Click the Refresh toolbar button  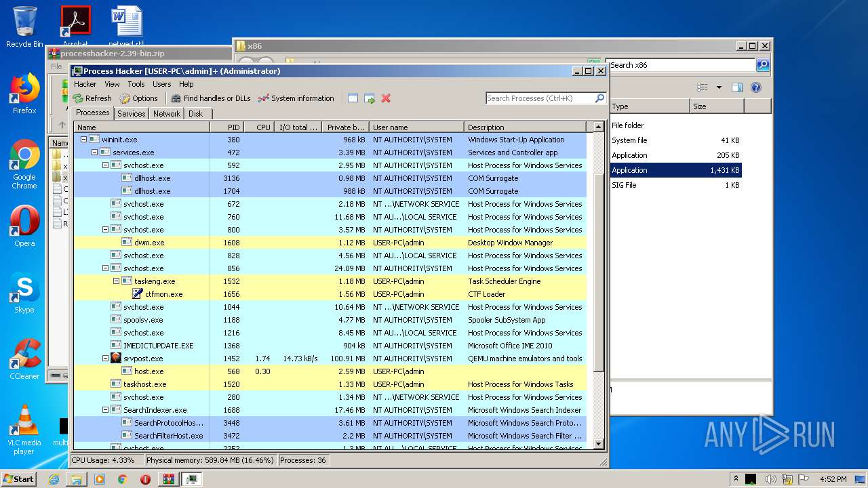[x=92, y=98]
